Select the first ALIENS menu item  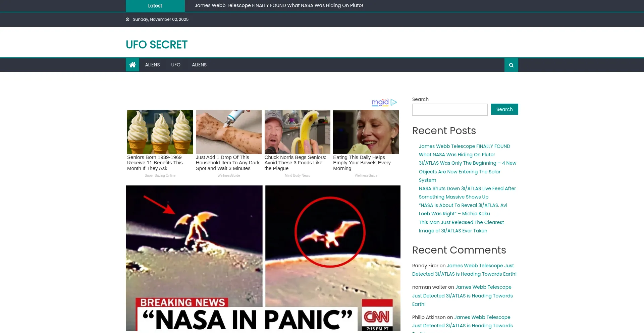(152, 65)
